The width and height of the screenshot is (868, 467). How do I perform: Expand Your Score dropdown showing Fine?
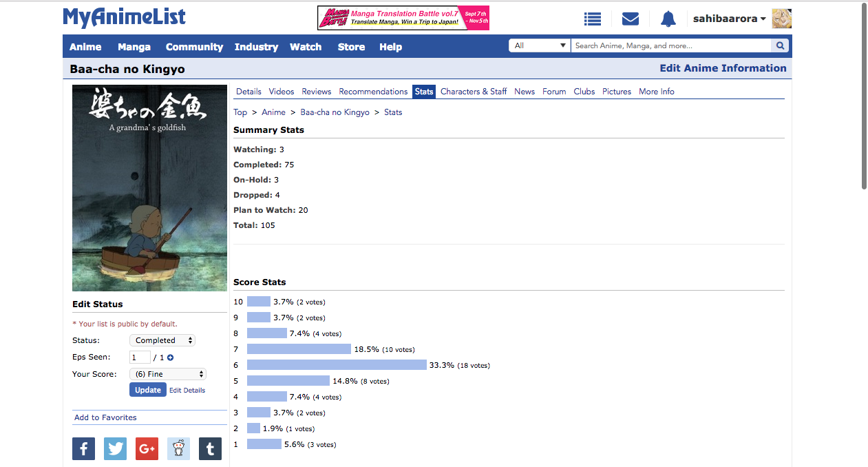[167, 374]
